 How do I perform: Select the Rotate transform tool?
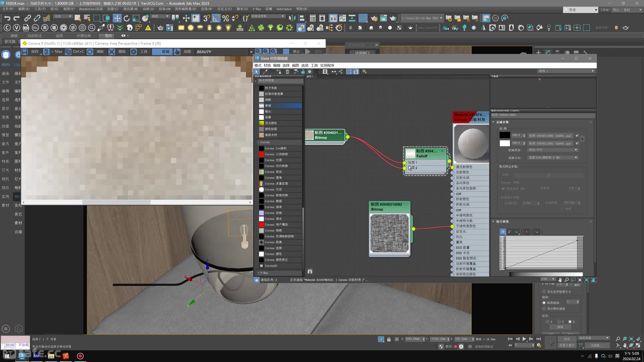(127, 18)
